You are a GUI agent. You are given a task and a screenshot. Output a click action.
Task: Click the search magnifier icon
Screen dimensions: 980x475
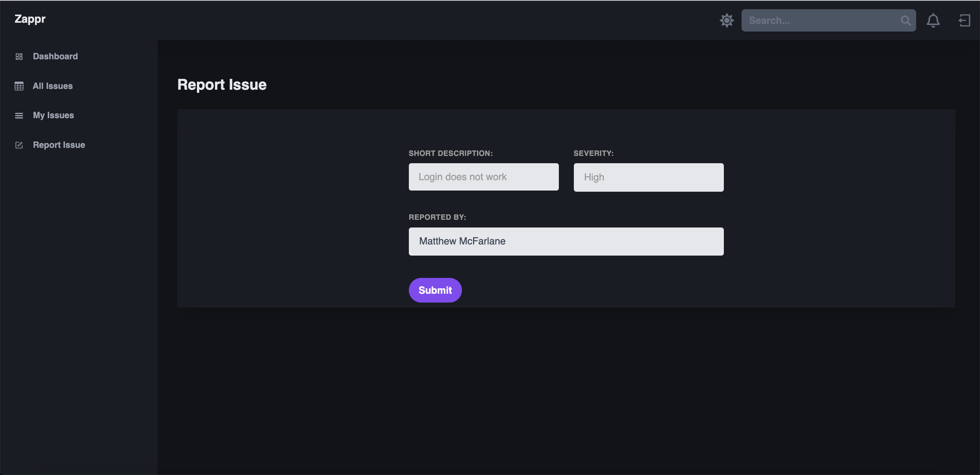point(905,20)
